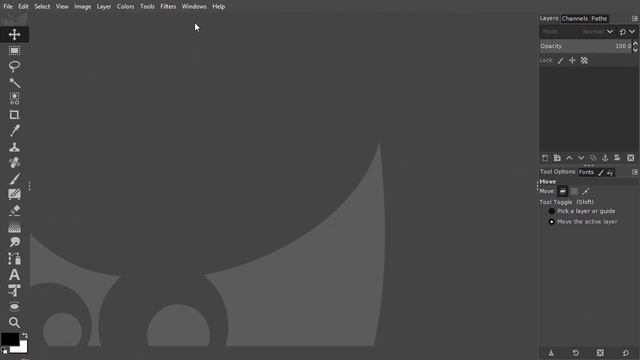Set Move mode to selection
This screenshot has height=360, width=640.
click(574, 191)
